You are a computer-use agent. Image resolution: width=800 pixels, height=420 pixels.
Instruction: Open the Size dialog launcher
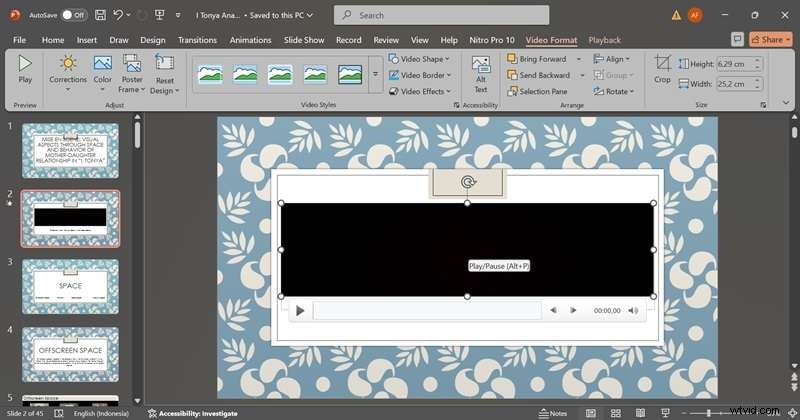[x=763, y=105]
